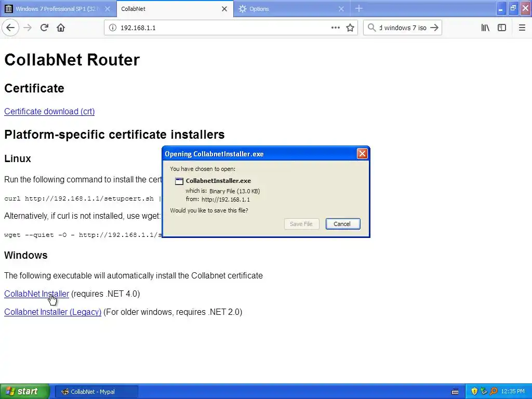The height and width of the screenshot is (399, 532).
Task: Open a new tab with plus
Action: coord(358,9)
